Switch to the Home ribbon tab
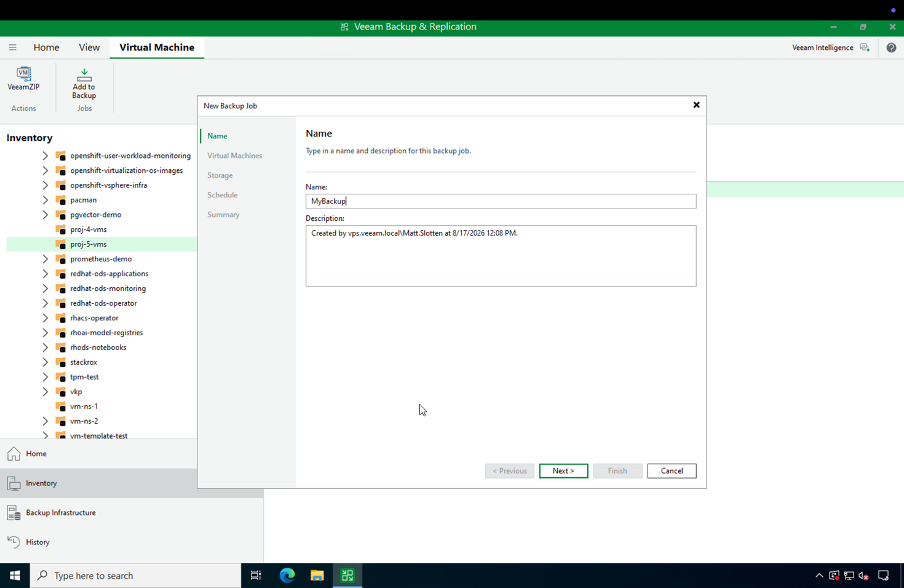Screen dimensions: 904x588 tap(46, 47)
